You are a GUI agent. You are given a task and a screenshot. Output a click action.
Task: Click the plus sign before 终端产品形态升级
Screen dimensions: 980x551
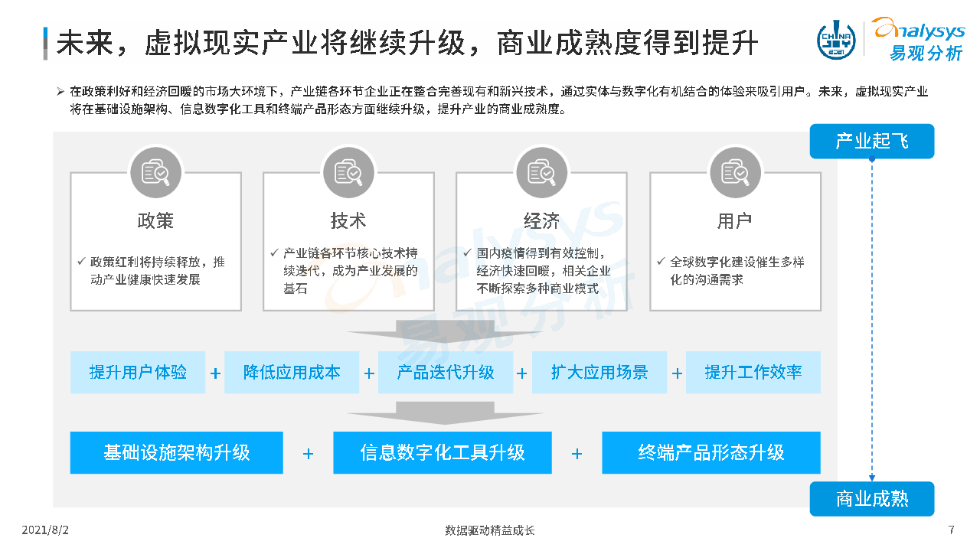[577, 454]
